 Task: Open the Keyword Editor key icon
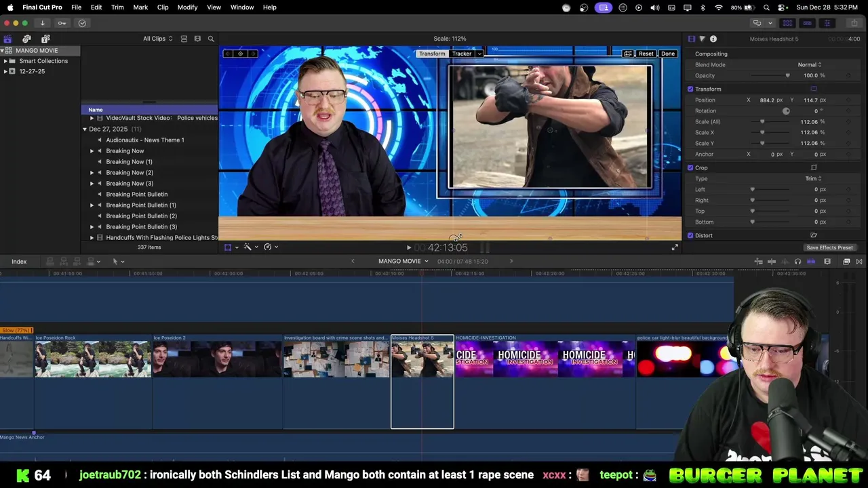[x=62, y=23]
